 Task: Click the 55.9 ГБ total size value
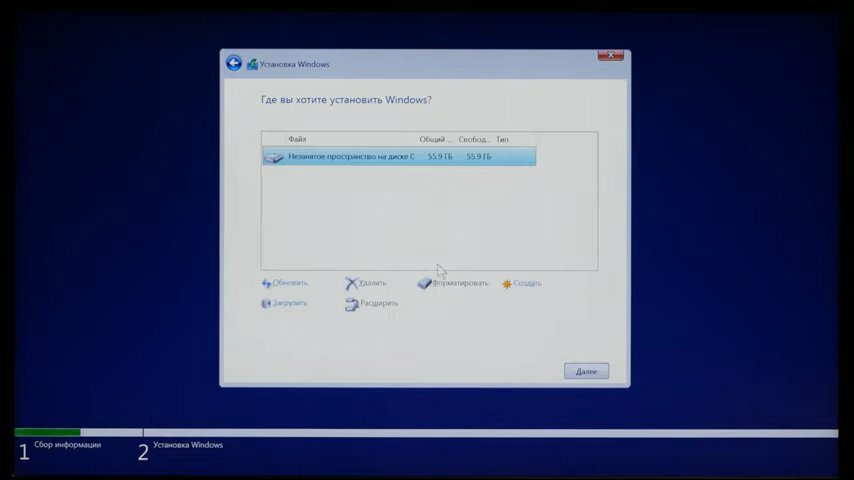click(440, 156)
